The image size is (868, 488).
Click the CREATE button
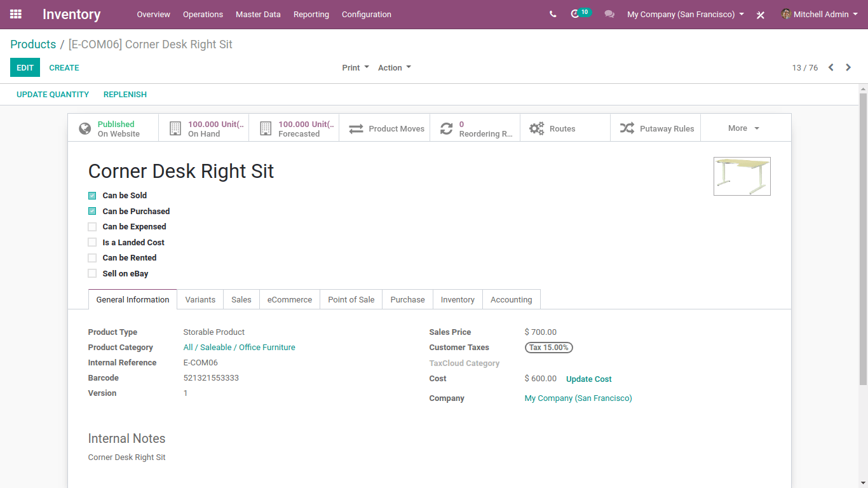(x=64, y=67)
